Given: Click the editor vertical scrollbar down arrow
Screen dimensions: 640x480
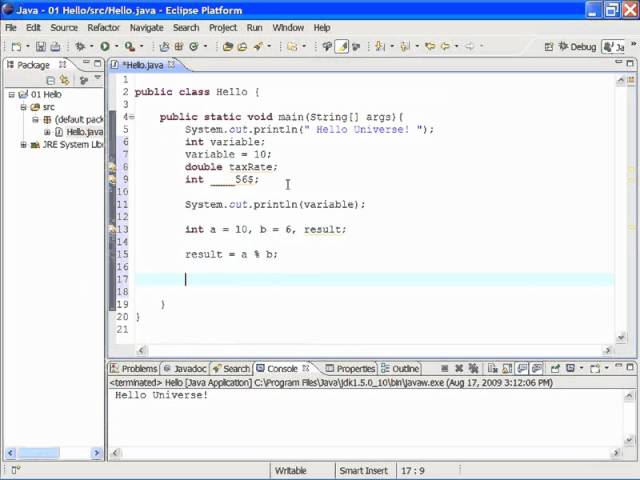Looking at the screenshot, I should pos(621,338).
